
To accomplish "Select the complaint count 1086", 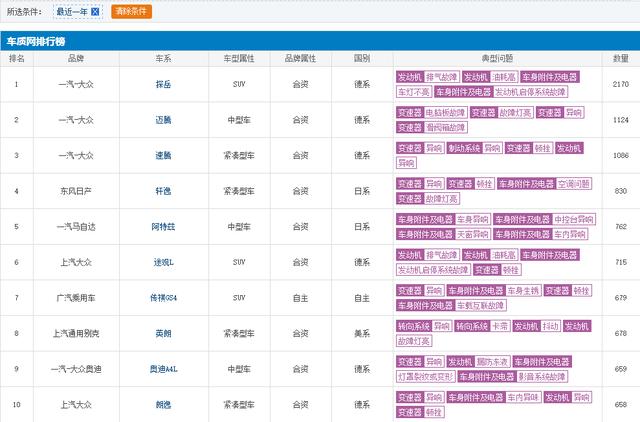I will coord(621,155).
